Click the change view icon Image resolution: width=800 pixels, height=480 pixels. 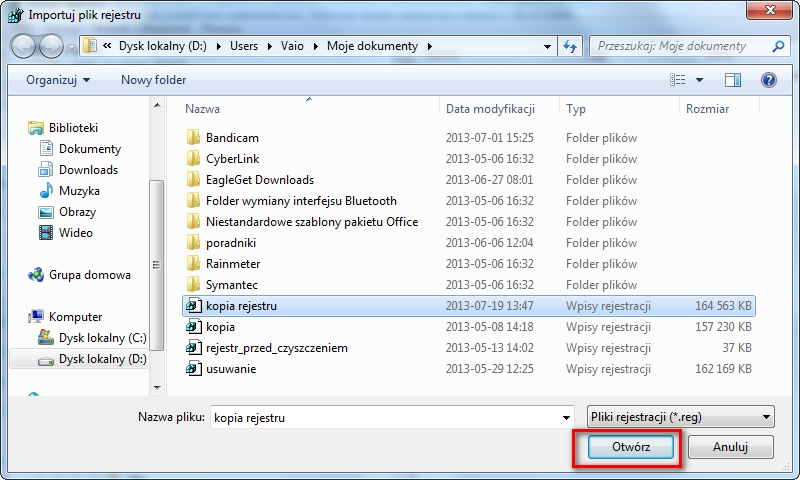[679, 80]
